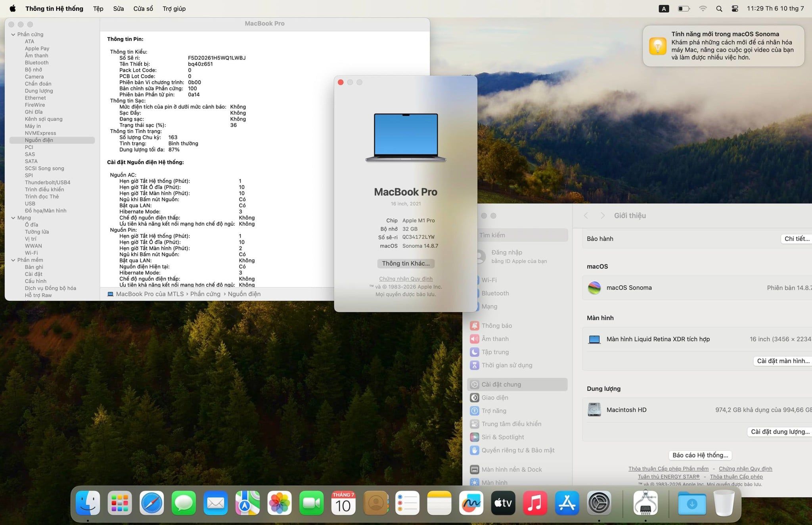The image size is (812, 525).
Task: Open Launchpad from the Dock
Action: 120,503
